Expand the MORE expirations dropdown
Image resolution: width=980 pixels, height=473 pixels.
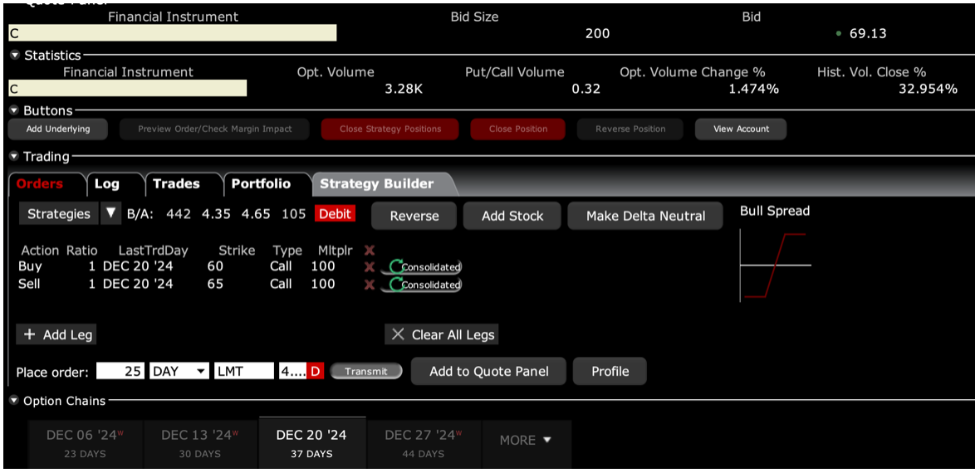point(525,441)
